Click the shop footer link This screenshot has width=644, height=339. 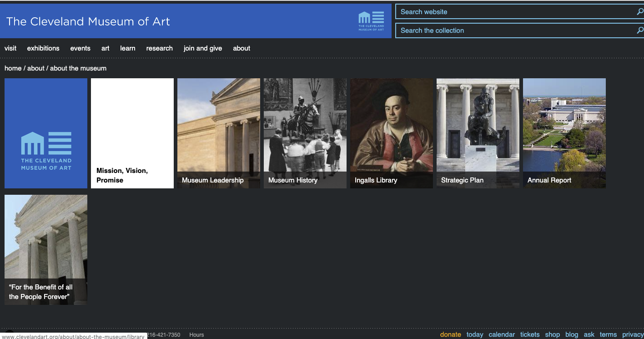pyautogui.click(x=553, y=334)
